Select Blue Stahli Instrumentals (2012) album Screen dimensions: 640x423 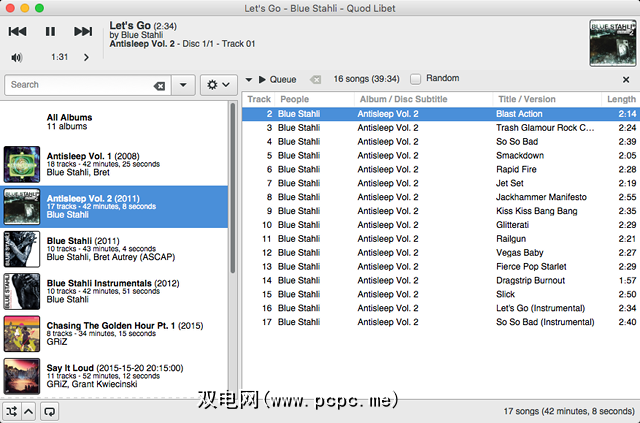[x=114, y=292]
